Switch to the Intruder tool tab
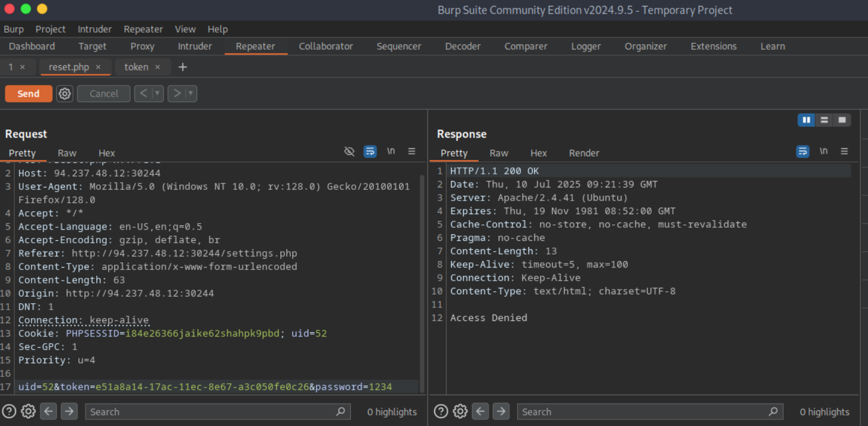The image size is (868, 426). click(x=195, y=46)
